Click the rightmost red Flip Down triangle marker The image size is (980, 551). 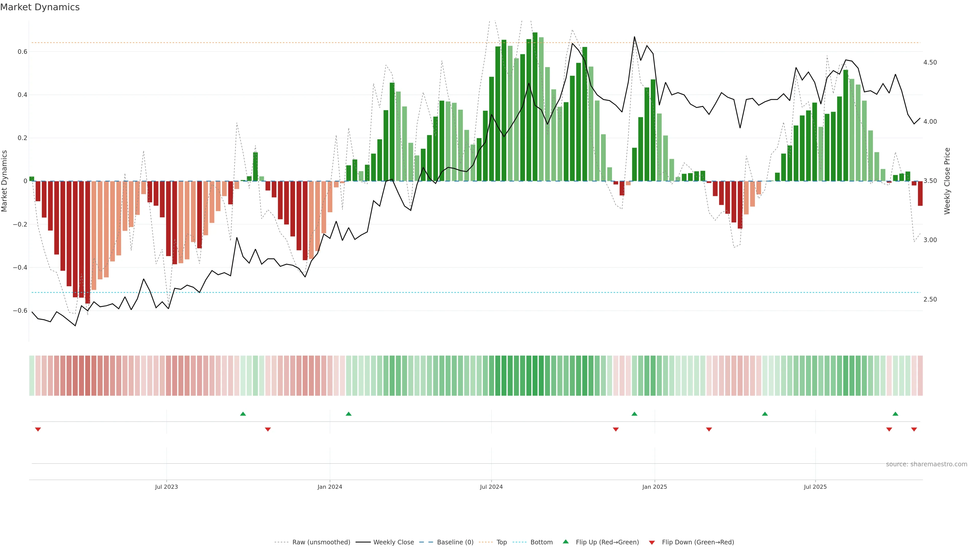(x=914, y=429)
